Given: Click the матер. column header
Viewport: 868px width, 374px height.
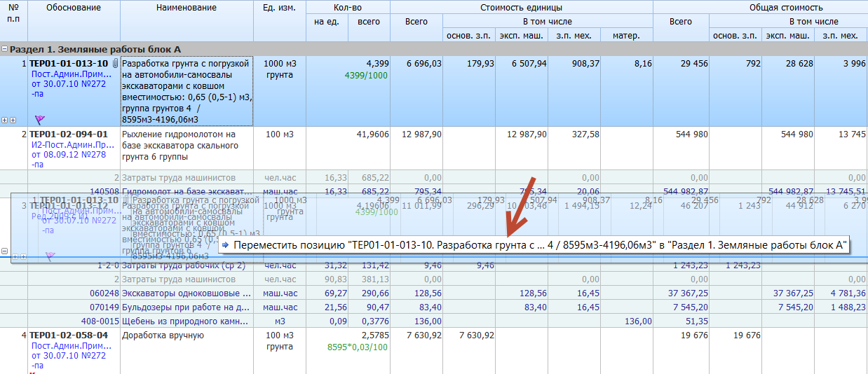Looking at the screenshot, I should click(625, 36).
